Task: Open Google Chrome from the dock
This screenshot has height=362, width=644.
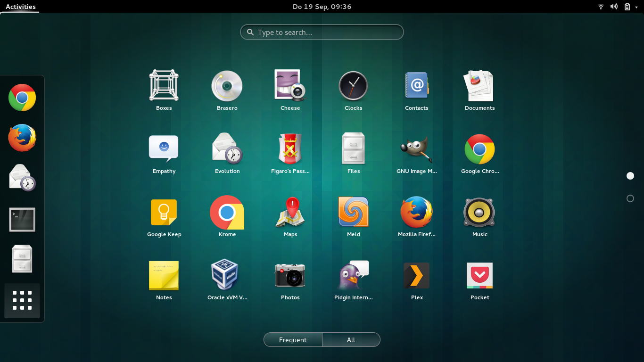Action: [22, 98]
